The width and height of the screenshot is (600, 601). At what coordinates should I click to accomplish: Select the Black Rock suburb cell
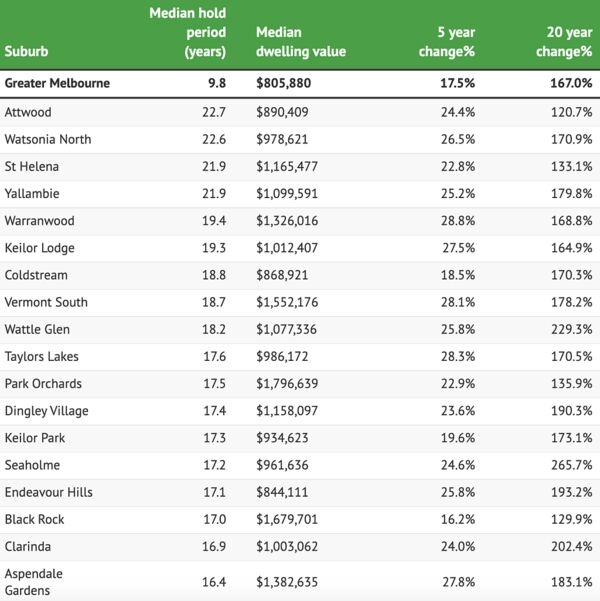tap(35, 519)
